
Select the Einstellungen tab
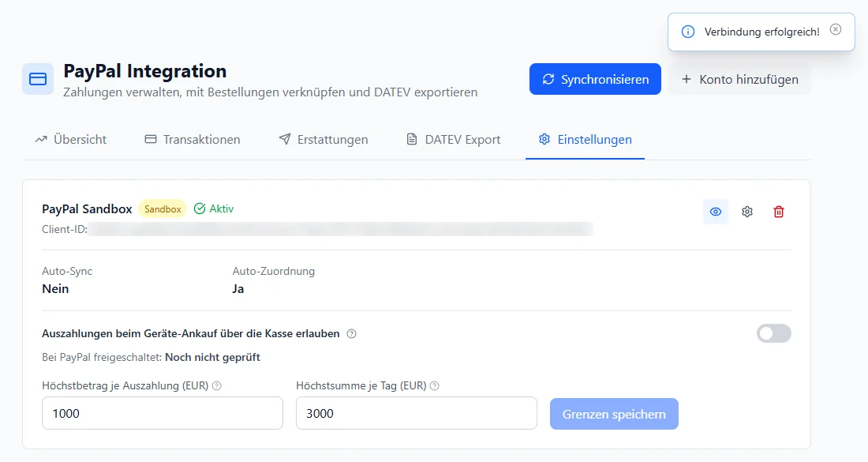[586, 140]
